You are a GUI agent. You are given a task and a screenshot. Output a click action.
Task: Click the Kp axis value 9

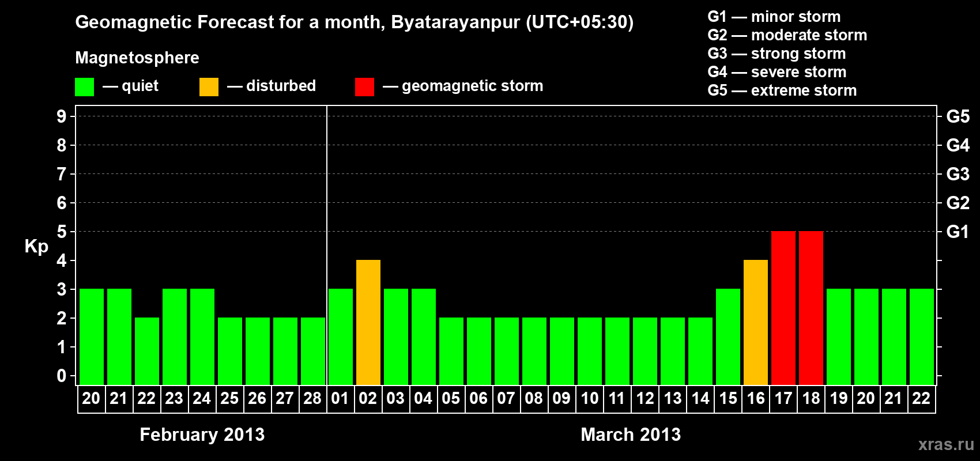click(x=62, y=116)
